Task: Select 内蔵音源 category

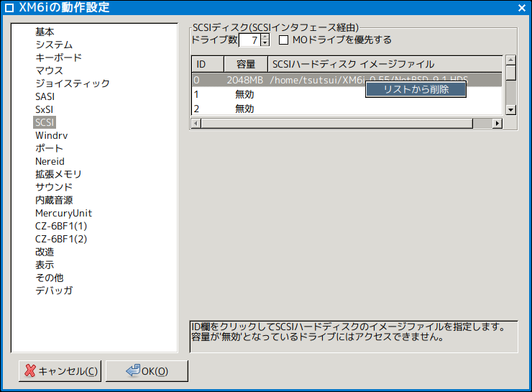Action: (54, 200)
